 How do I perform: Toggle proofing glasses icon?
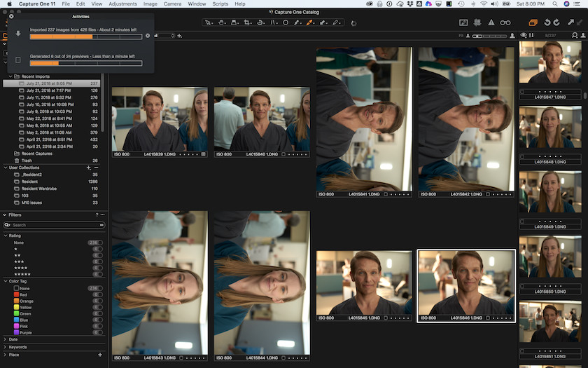point(505,22)
